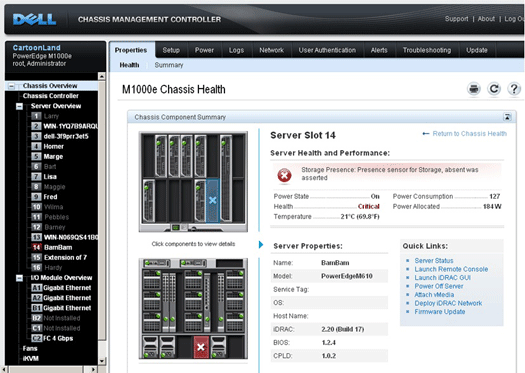The height and width of the screenshot is (373, 525).
Task: Open the Properties tab
Action: click(x=131, y=50)
